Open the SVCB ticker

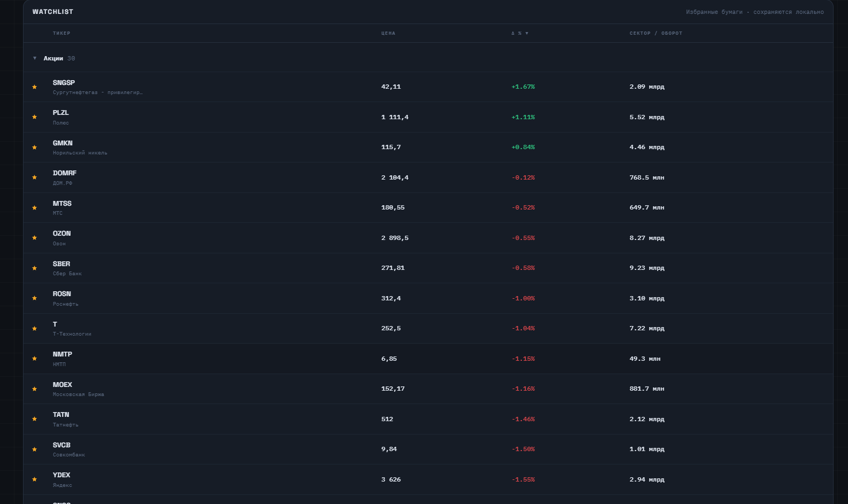[x=61, y=445]
